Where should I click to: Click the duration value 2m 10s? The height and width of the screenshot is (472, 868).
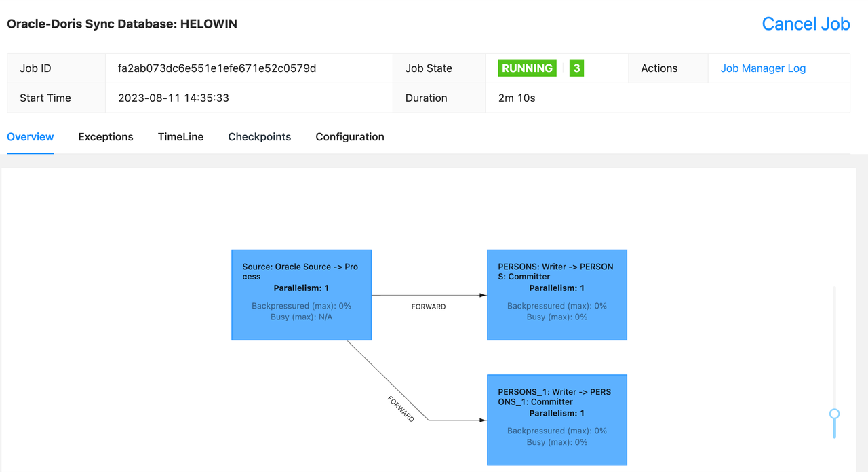pos(517,98)
